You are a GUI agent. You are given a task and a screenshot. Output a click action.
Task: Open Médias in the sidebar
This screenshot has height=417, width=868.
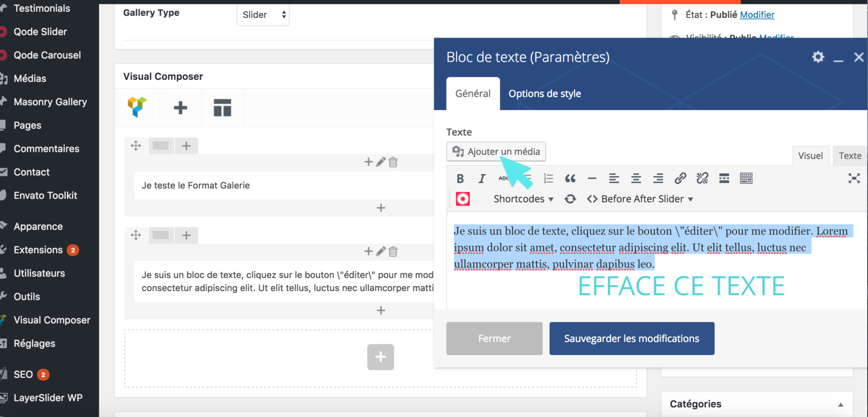[30, 78]
